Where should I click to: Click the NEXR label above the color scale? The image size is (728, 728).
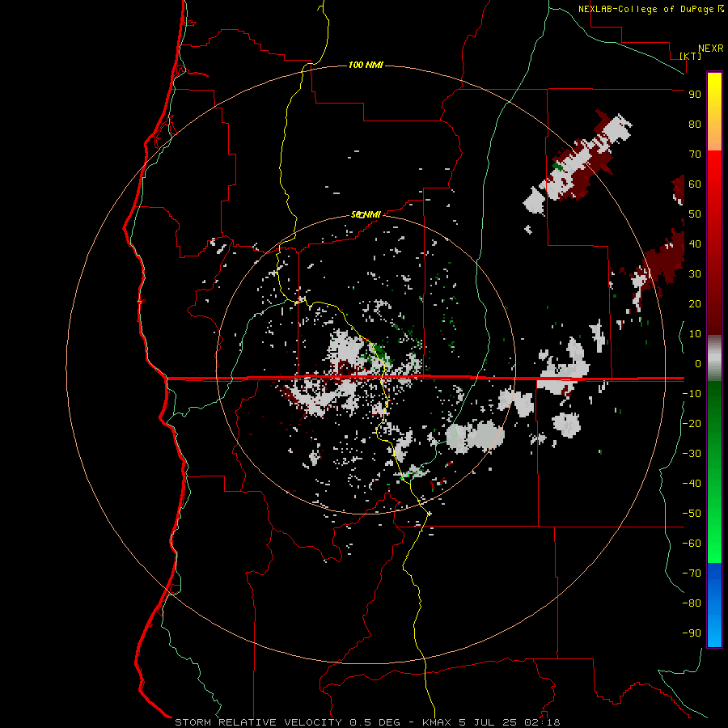point(711,49)
